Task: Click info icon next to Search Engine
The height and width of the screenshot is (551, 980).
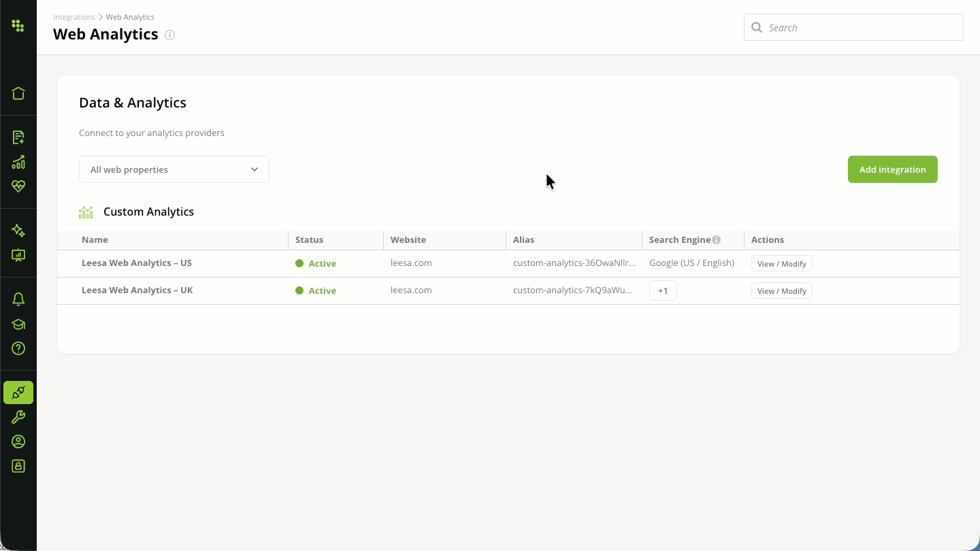Action: 716,239
